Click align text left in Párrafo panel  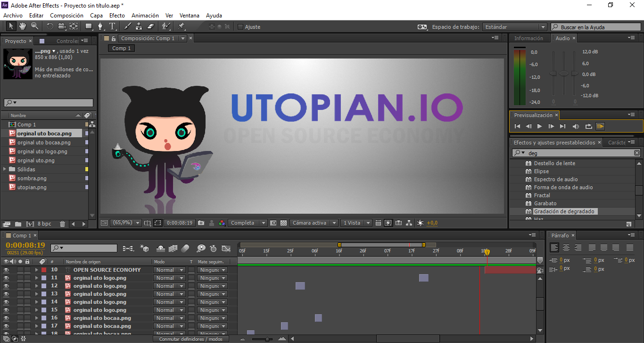554,247
